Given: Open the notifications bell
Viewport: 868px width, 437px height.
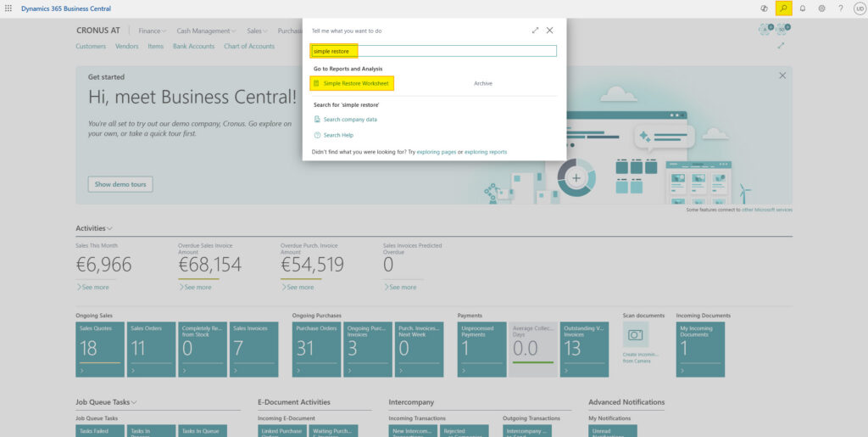Looking at the screenshot, I should (x=803, y=8).
